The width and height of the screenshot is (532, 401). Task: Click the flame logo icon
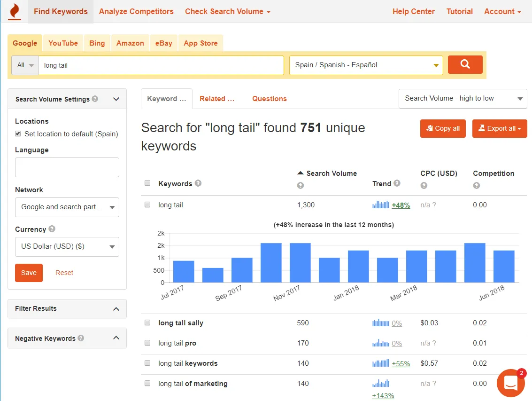click(14, 12)
